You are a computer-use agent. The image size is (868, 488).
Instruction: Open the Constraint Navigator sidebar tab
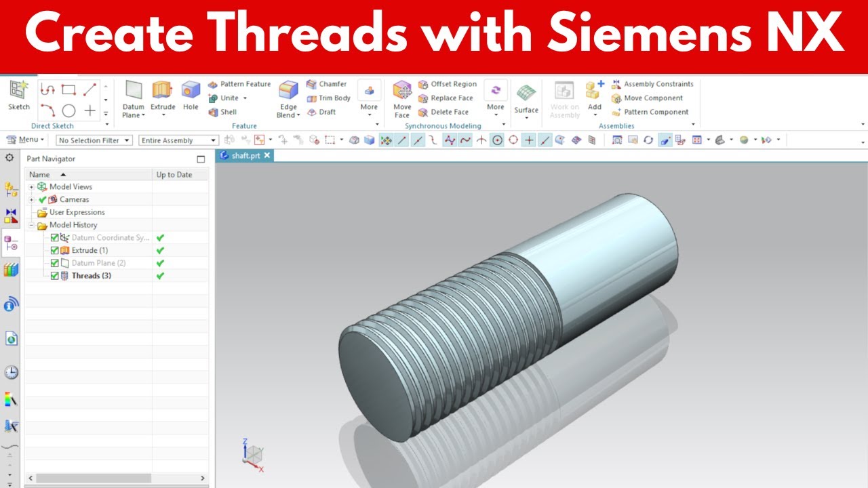[11, 216]
